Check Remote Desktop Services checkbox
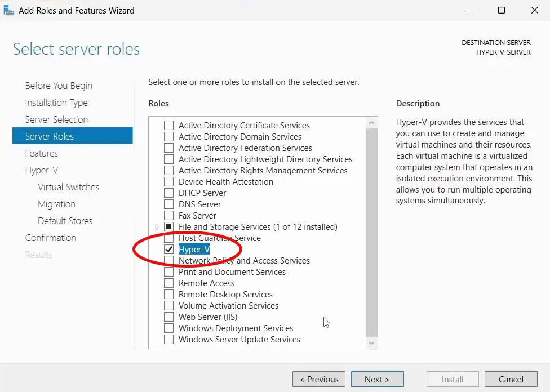This screenshot has height=392, width=550. (x=168, y=294)
